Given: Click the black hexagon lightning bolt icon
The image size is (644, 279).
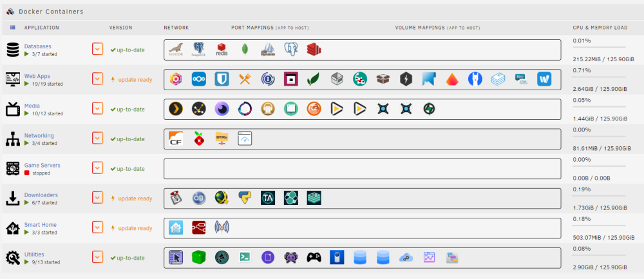Looking at the screenshot, I should [x=406, y=79].
